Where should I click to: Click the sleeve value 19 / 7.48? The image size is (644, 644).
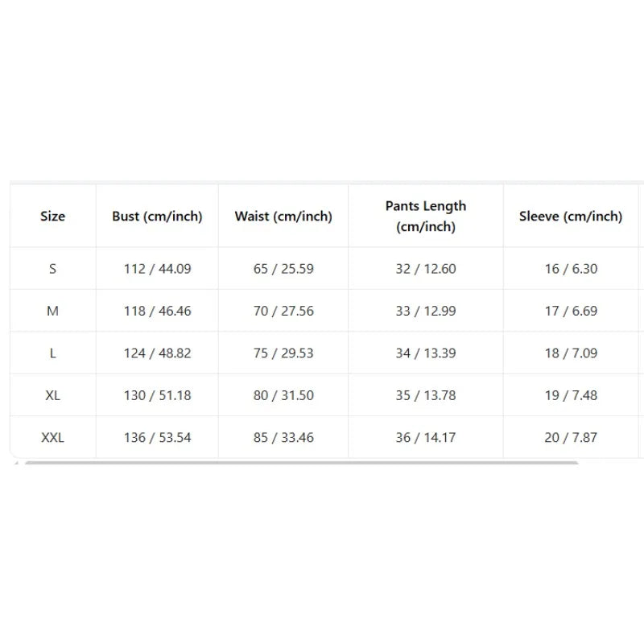[571, 395]
